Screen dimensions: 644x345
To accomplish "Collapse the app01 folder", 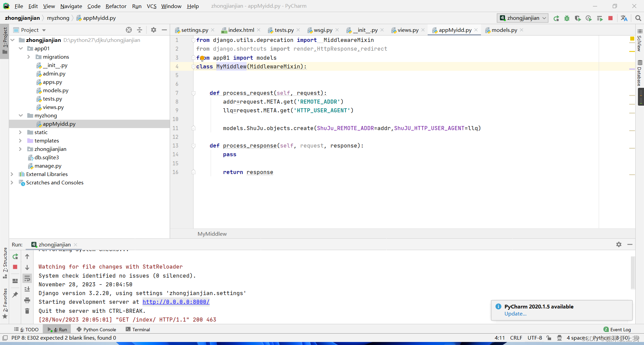I will pyautogui.click(x=21, y=49).
